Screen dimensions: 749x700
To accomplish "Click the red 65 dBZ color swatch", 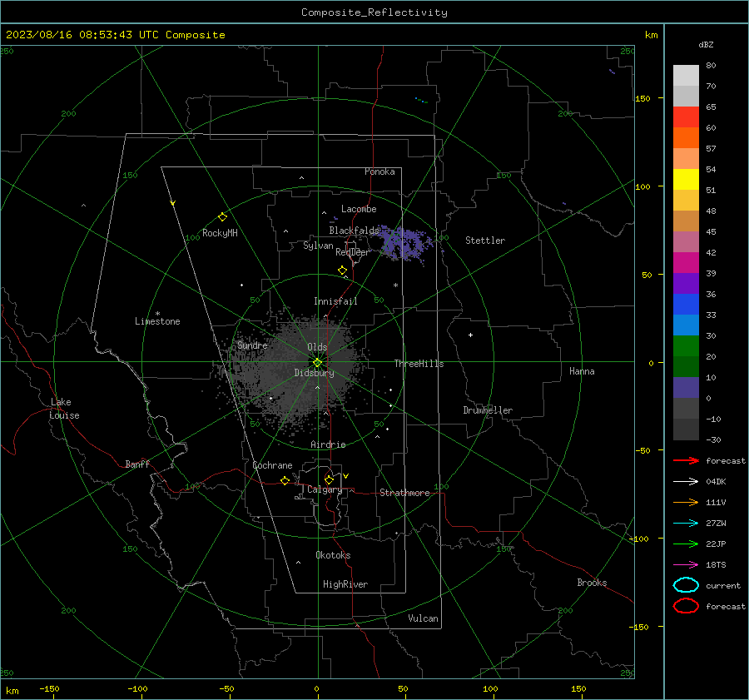I will (x=686, y=117).
